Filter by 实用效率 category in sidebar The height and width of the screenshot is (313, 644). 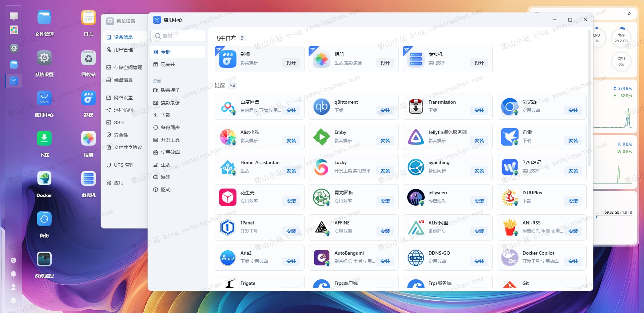pos(178,152)
